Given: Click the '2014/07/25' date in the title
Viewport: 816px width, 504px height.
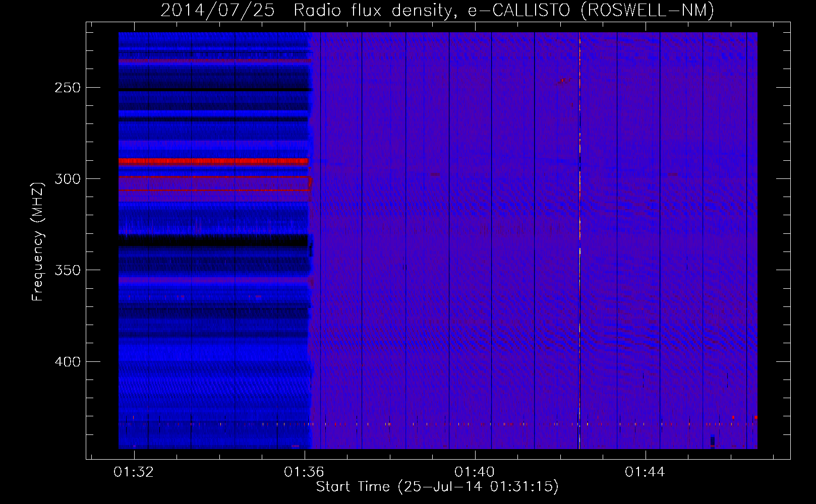Looking at the screenshot, I should click(x=217, y=10).
